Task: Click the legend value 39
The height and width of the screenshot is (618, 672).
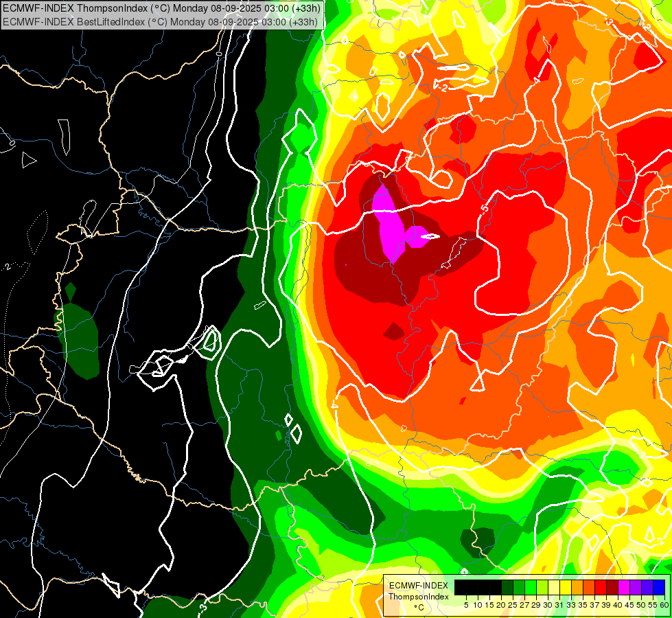Action: click(606, 605)
